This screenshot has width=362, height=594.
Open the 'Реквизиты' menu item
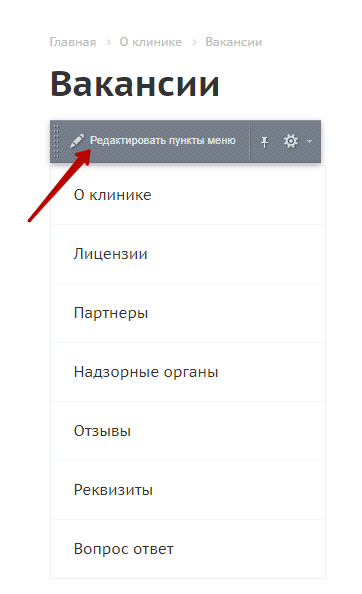(188, 491)
